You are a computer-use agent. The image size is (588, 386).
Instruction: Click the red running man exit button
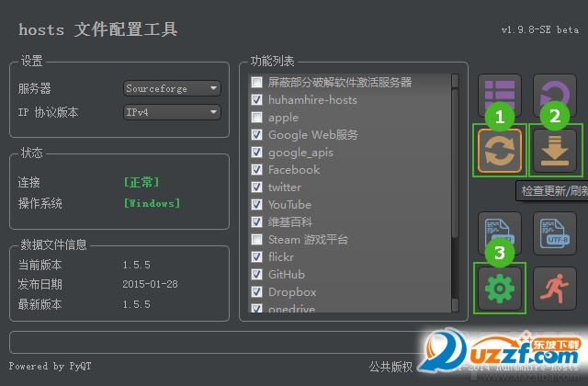555,289
